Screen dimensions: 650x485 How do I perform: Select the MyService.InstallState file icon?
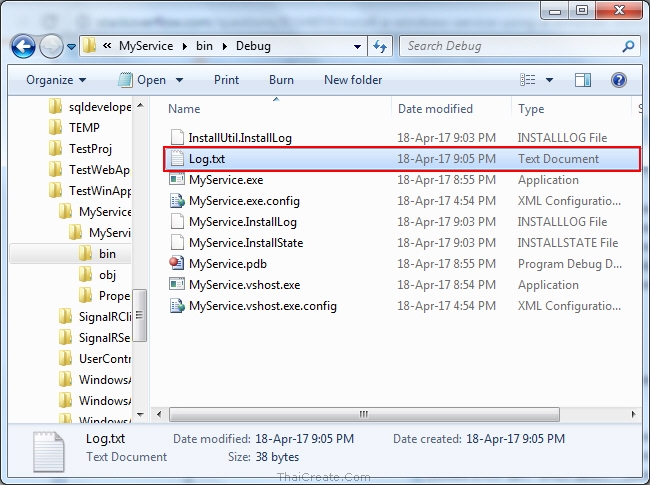(x=177, y=242)
